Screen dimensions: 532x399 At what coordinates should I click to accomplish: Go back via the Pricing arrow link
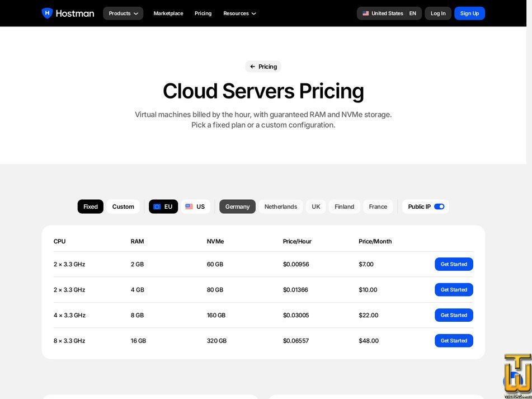[263, 67]
